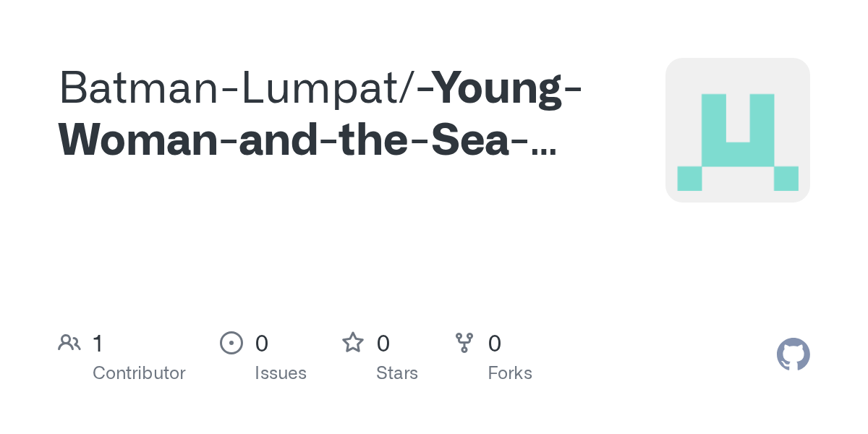Open the Issues label
Image resolution: width=868 pixels, height=434 pixels.
[281, 373]
